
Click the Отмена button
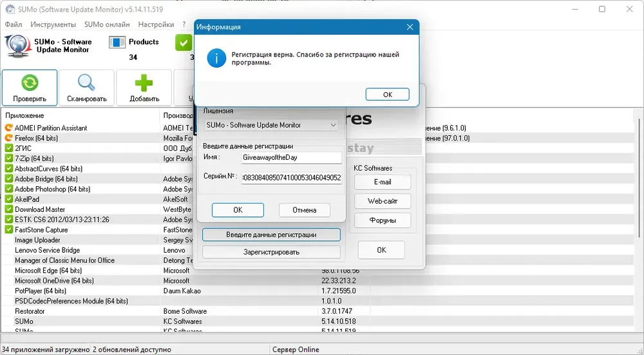tap(305, 210)
